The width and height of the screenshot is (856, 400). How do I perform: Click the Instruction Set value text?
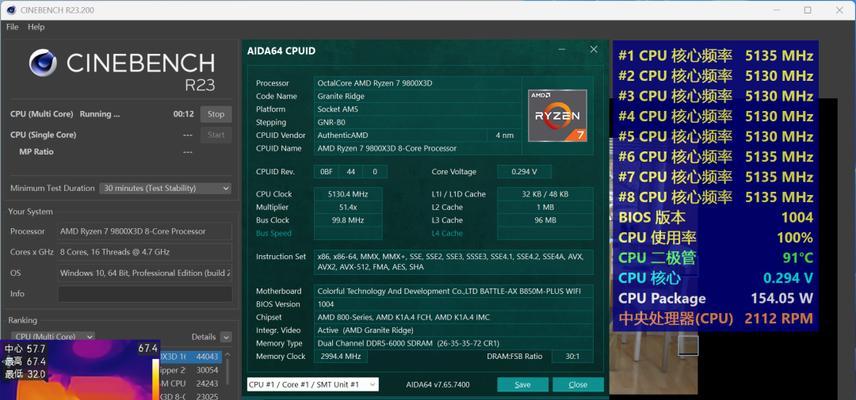[x=453, y=262]
